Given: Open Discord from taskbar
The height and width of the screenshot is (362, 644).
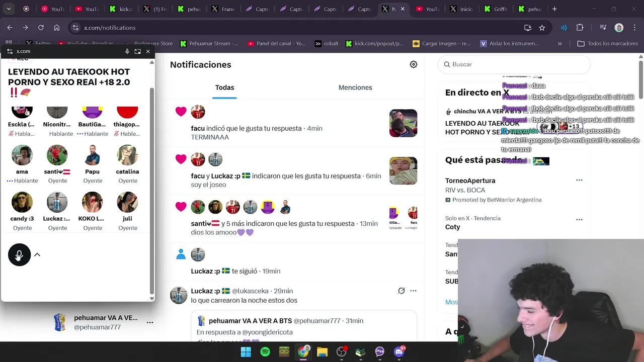Looking at the screenshot, I should pos(399,352).
